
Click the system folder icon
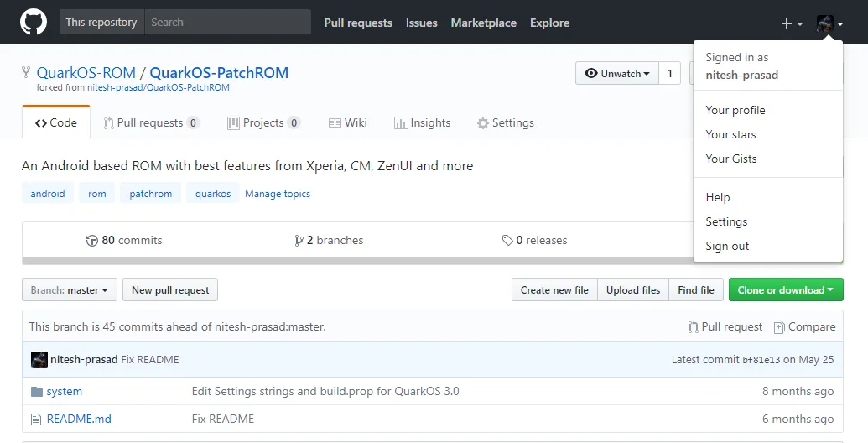pyautogui.click(x=37, y=392)
